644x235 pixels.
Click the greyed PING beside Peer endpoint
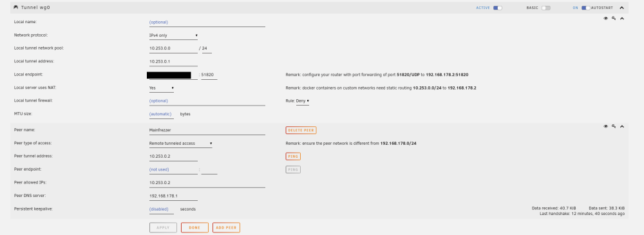pos(293,170)
